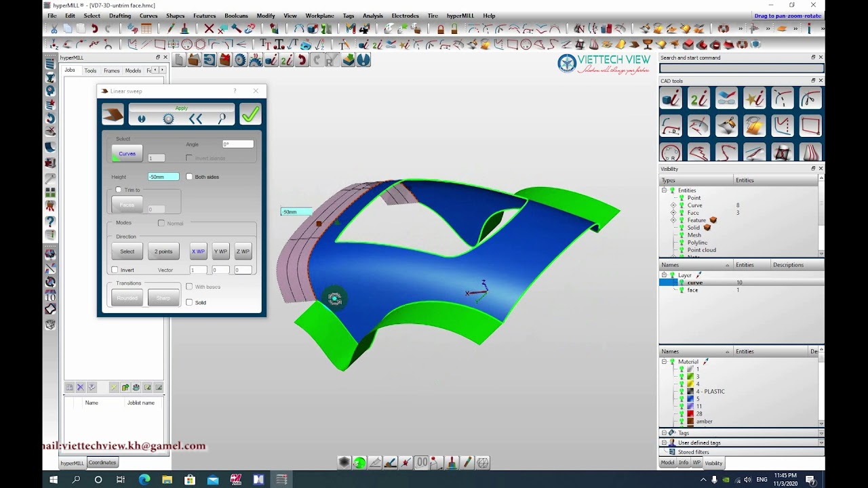
Task: Click the pencil icon in bottom toolbar
Action: [x=467, y=462]
